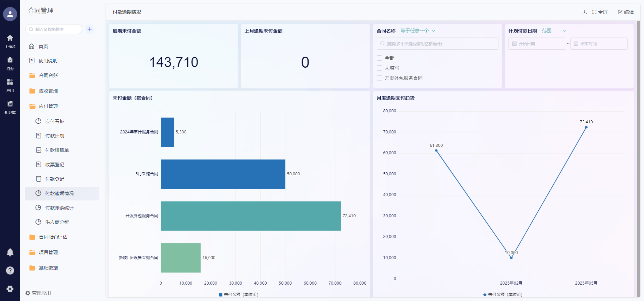Image resolution: width=644 pixels, height=301 pixels.
Task: Open the 知识库 icon in the left rail
Action: point(10,107)
